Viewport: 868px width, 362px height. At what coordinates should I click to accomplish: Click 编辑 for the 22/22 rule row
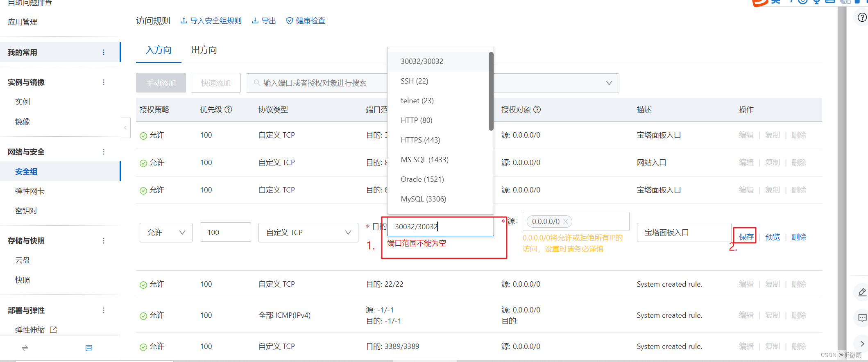tap(746, 284)
